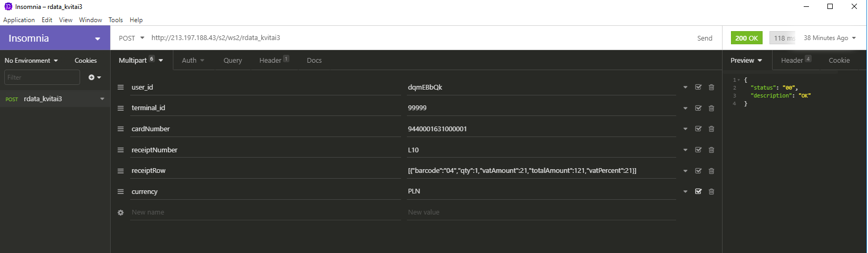Open the POST method dropdown
The height and width of the screenshot is (253, 868).
(x=131, y=38)
